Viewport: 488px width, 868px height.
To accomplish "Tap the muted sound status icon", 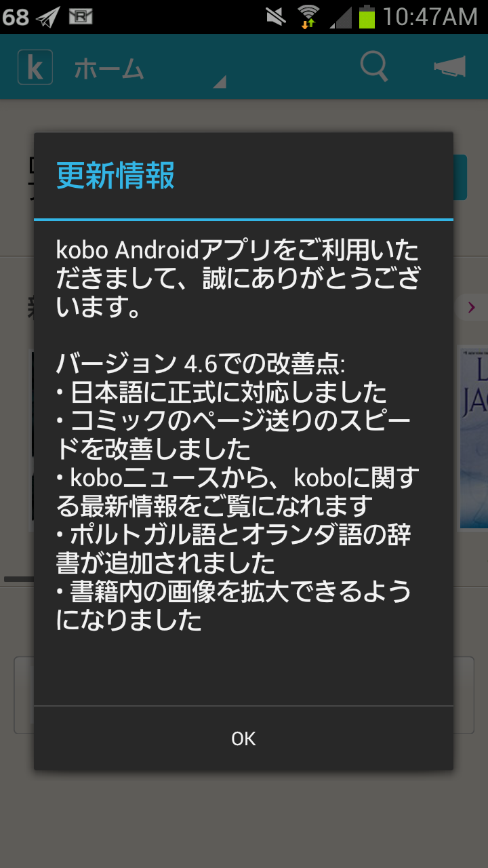I will [x=276, y=16].
